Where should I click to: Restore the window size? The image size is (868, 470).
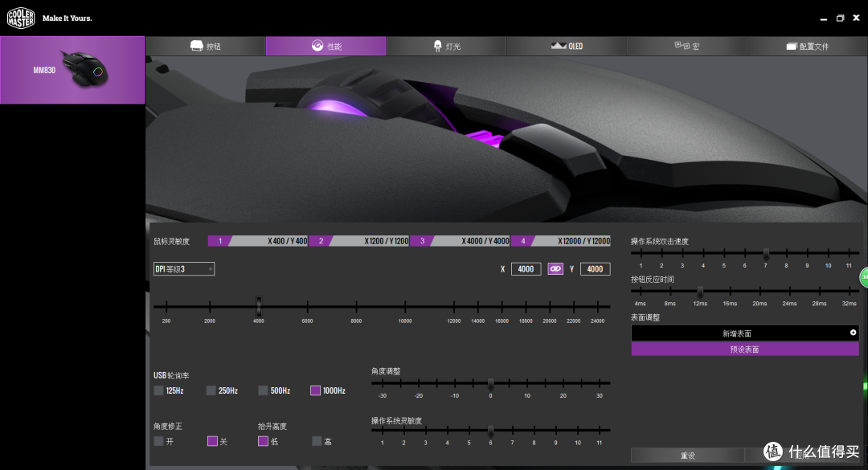(840, 18)
